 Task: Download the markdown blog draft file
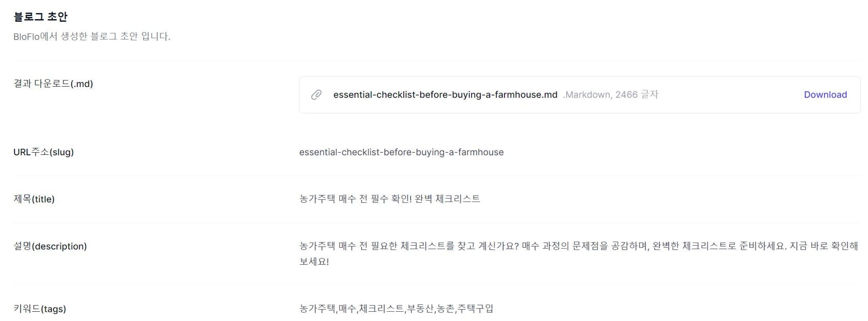[825, 94]
